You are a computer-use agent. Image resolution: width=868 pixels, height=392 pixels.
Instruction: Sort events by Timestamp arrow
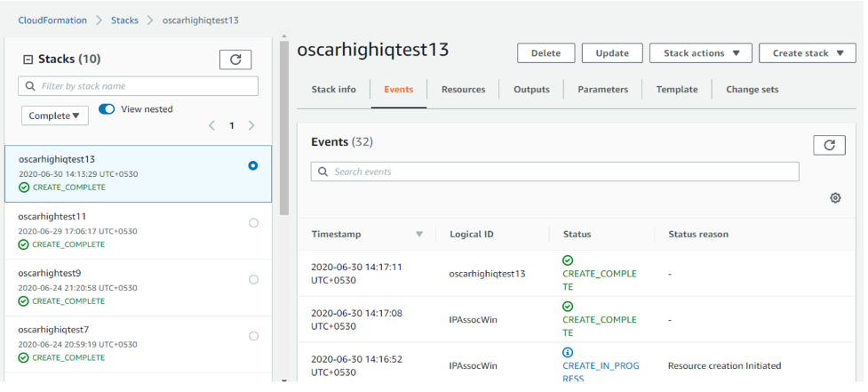click(419, 234)
